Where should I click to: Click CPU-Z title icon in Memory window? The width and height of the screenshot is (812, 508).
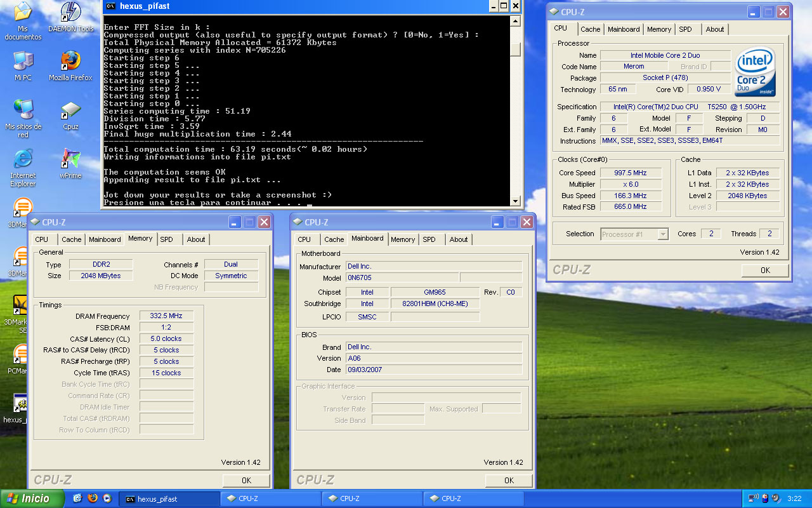click(x=36, y=222)
